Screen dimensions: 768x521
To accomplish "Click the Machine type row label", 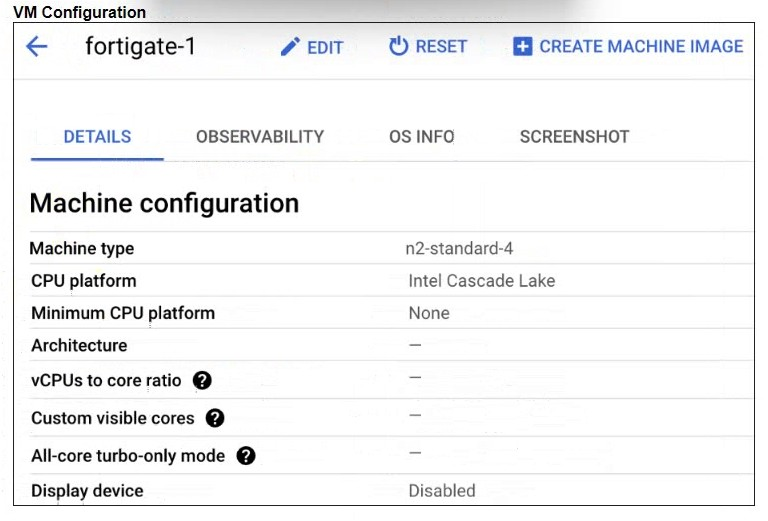I will pos(82,249).
